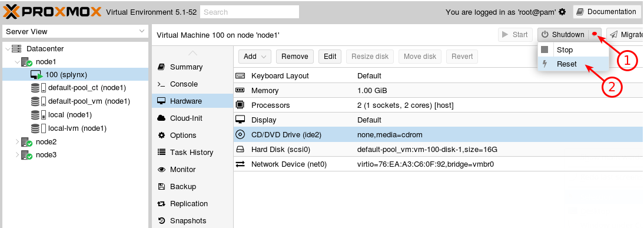The height and width of the screenshot is (228, 644).
Task: Select the default-pool_vm:vm-100-disk-1 value
Action: 427,150
